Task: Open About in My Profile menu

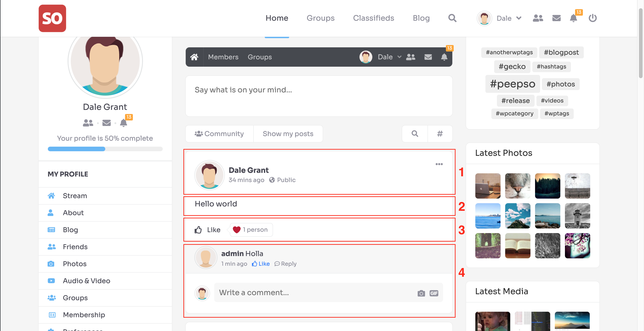Action: (x=105, y=213)
